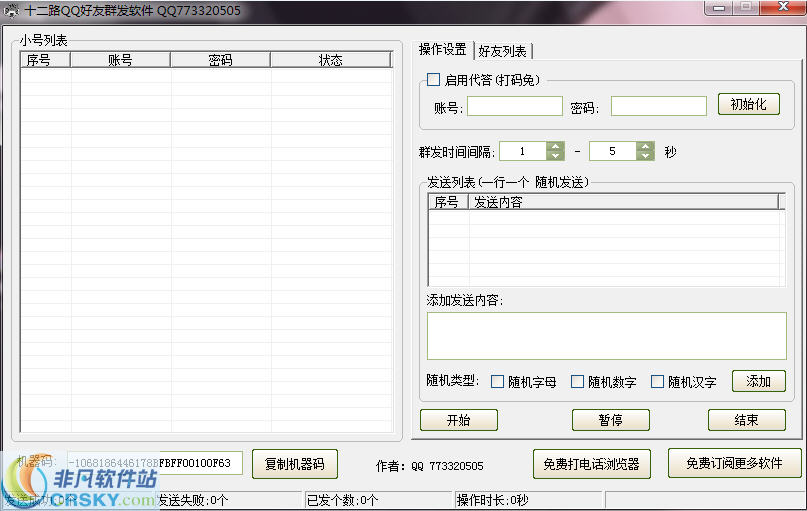Click the maximum interval field showing 5
Image resolution: width=807 pixels, height=511 pixels.
tap(612, 151)
